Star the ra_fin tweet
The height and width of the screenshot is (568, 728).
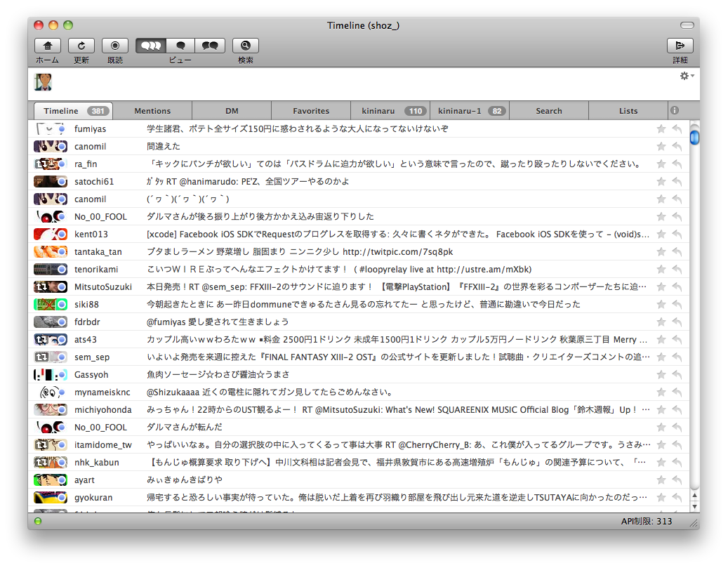click(x=661, y=164)
